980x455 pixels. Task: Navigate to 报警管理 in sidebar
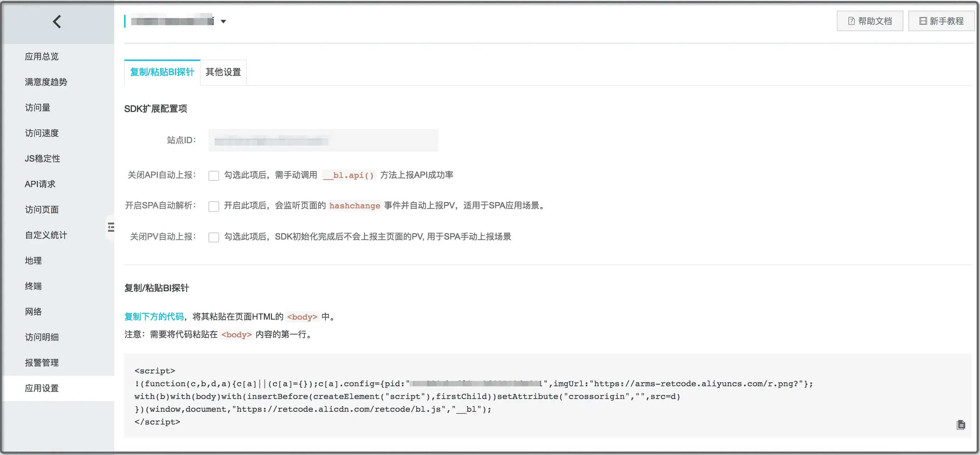[42, 363]
